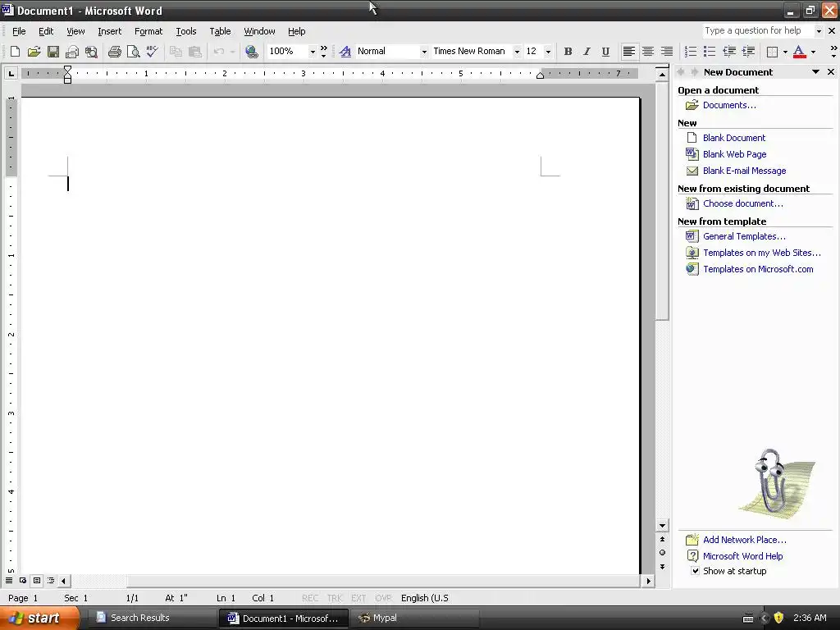Click the first line indent ruler marker
The image size is (840, 630).
(67, 70)
